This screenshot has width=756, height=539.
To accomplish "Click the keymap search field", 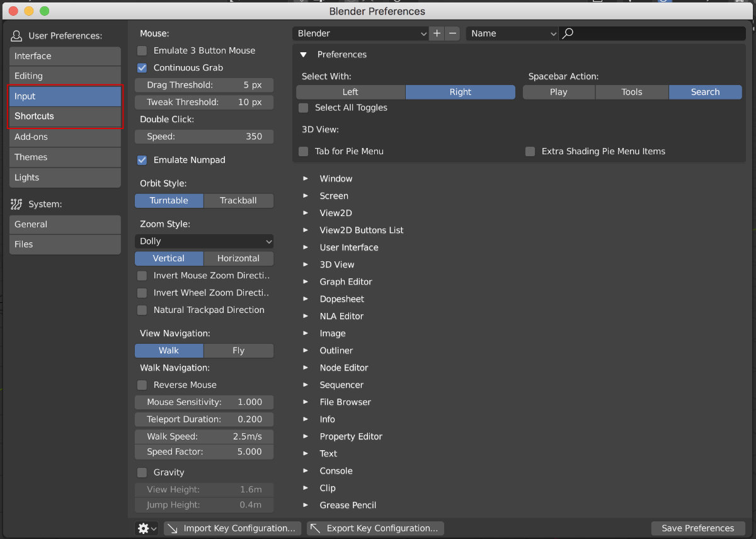I will pyautogui.click(x=653, y=33).
